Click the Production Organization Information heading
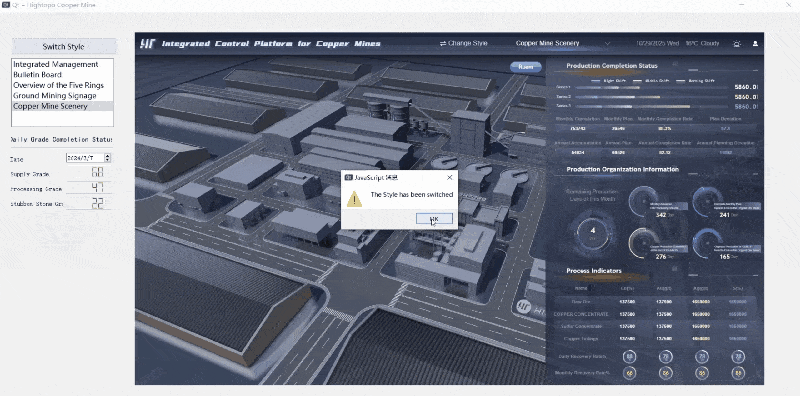 622,169
